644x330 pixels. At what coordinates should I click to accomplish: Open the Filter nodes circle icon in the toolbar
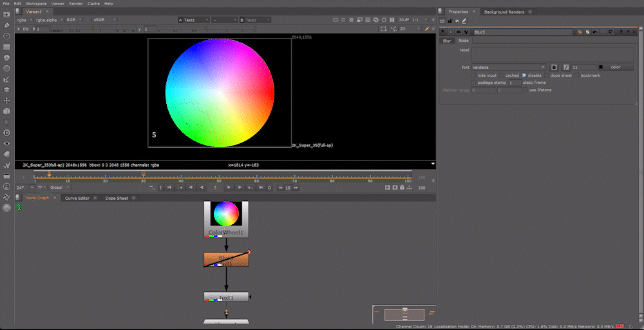pyautogui.click(x=6, y=68)
